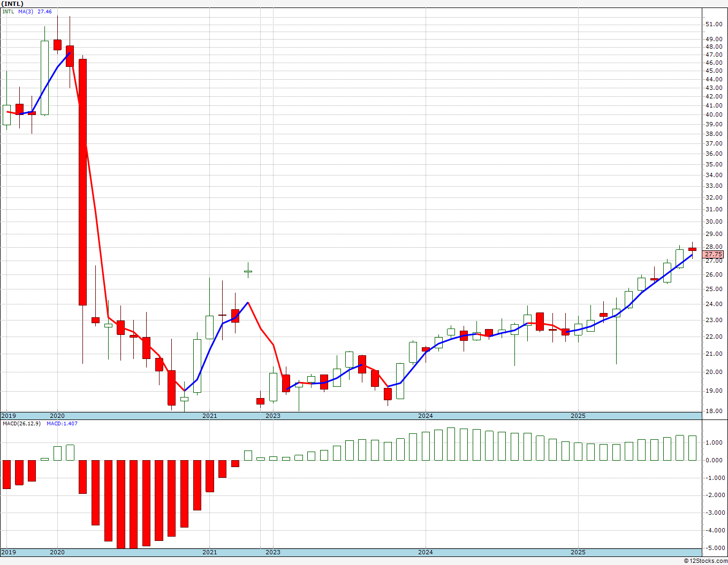Select the 24.00 price axis label
728x565 pixels.
[x=714, y=304]
